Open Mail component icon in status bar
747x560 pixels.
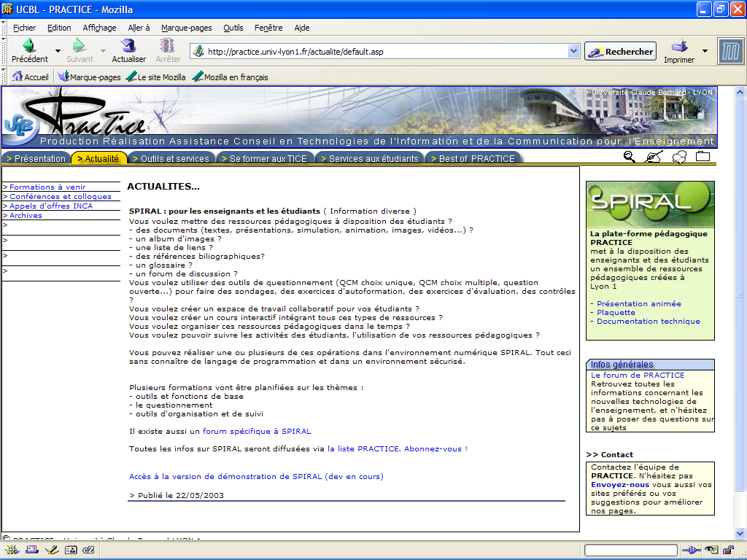[32, 550]
